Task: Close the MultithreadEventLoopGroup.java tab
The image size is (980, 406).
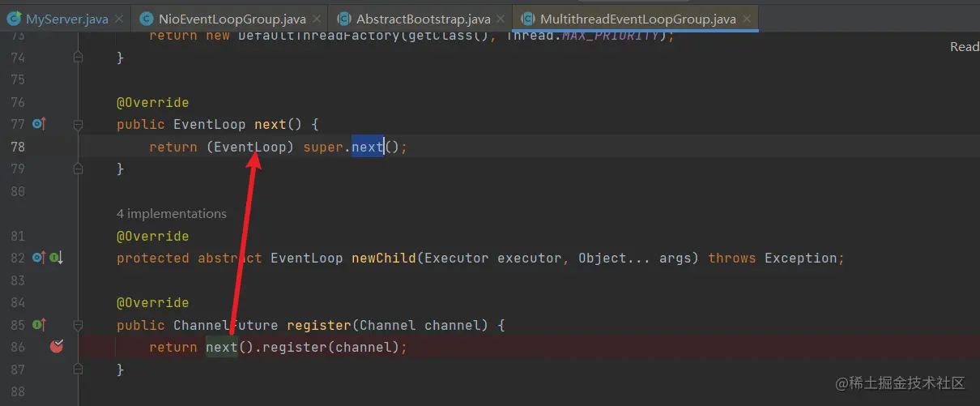Action: pos(746,19)
